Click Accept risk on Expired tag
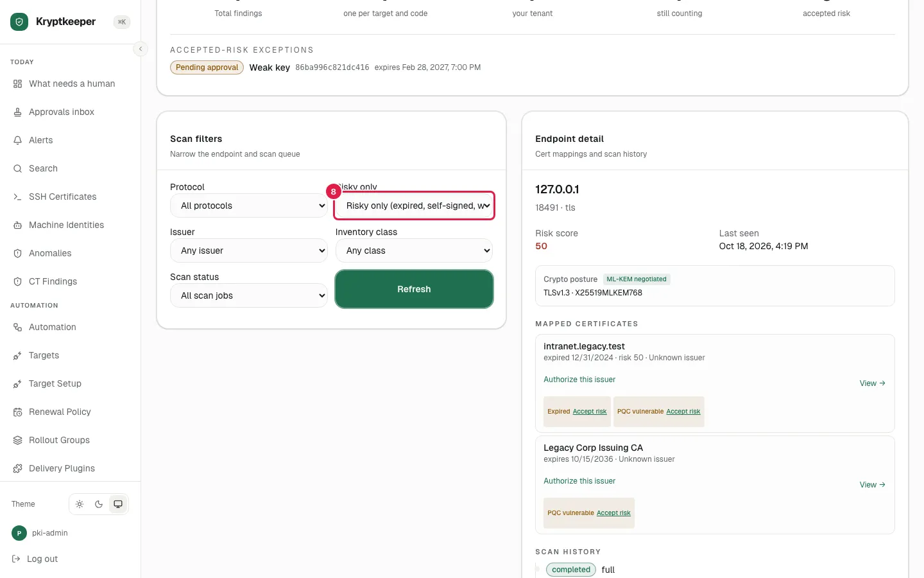 pos(590,412)
